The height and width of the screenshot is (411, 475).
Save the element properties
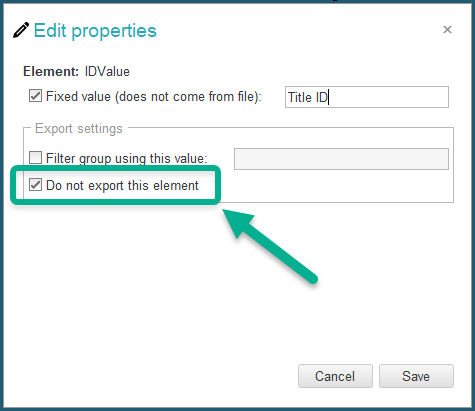416,376
